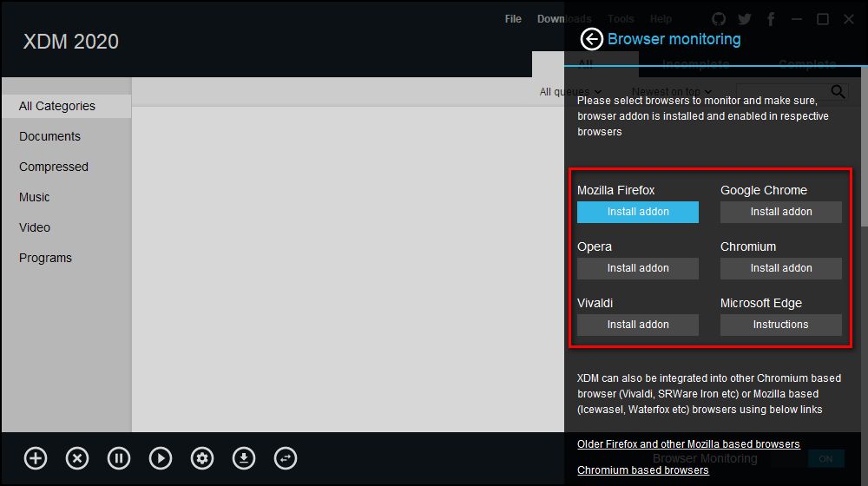This screenshot has height=486, width=868.
Task: Click the delete download X circle icon
Action: click(x=77, y=458)
